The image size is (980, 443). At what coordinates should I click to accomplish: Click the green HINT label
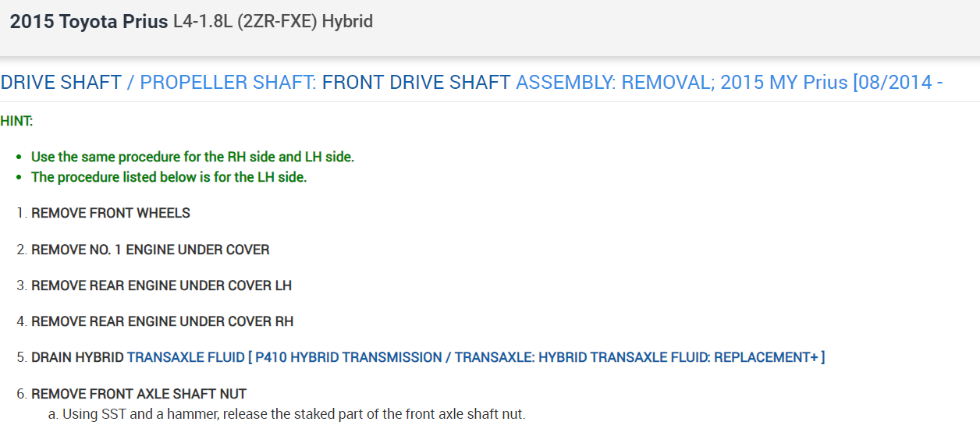[16, 121]
